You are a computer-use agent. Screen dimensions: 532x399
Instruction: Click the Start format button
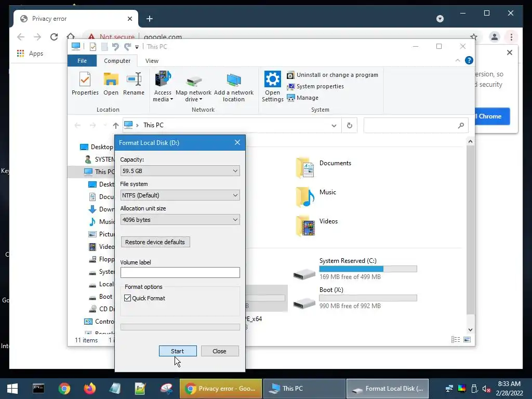pos(178,351)
